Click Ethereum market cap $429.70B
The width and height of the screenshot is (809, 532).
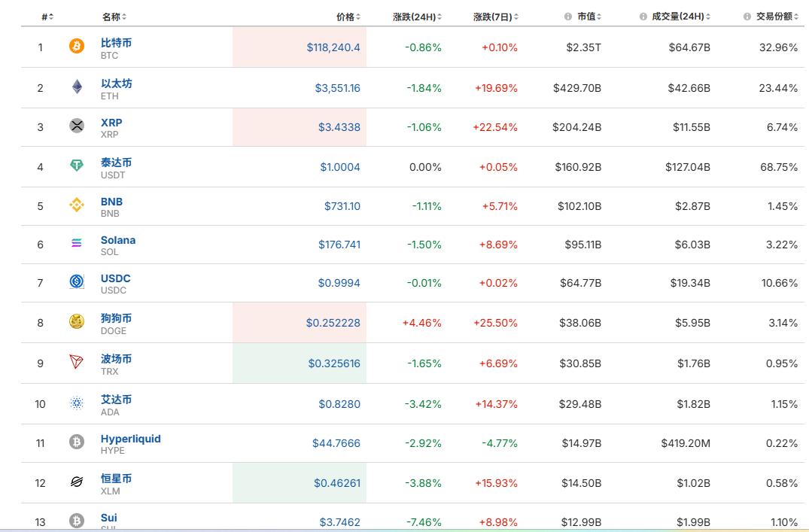[576, 88]
